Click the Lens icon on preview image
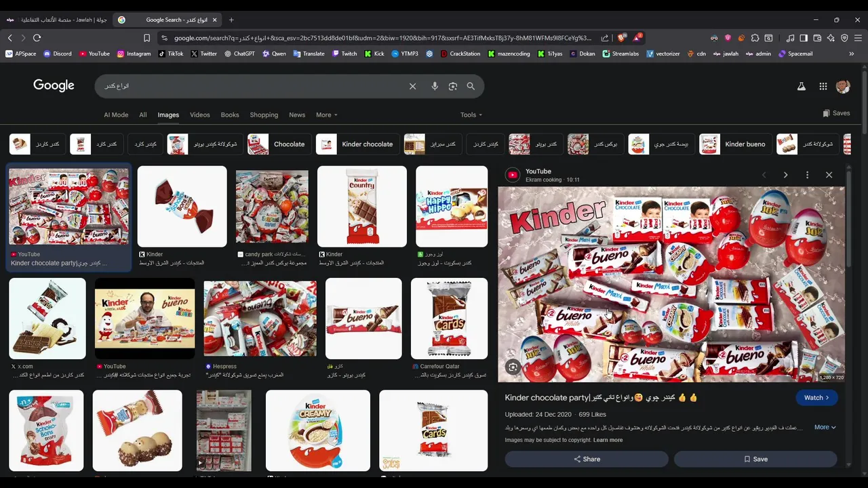The image size is (868, 488). (x=513, y=367)
